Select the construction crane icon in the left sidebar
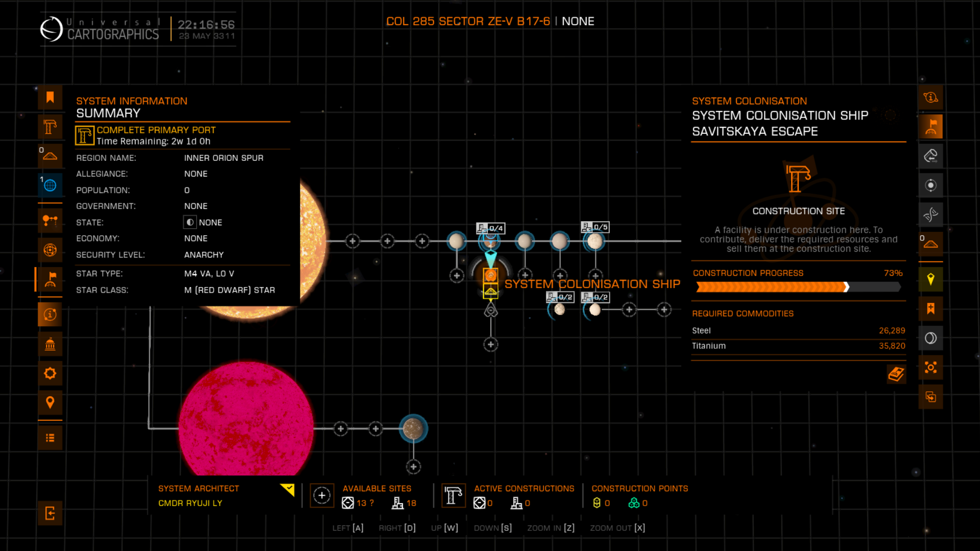This screenshot has height=551, width=980. click(x=50, y=127)
